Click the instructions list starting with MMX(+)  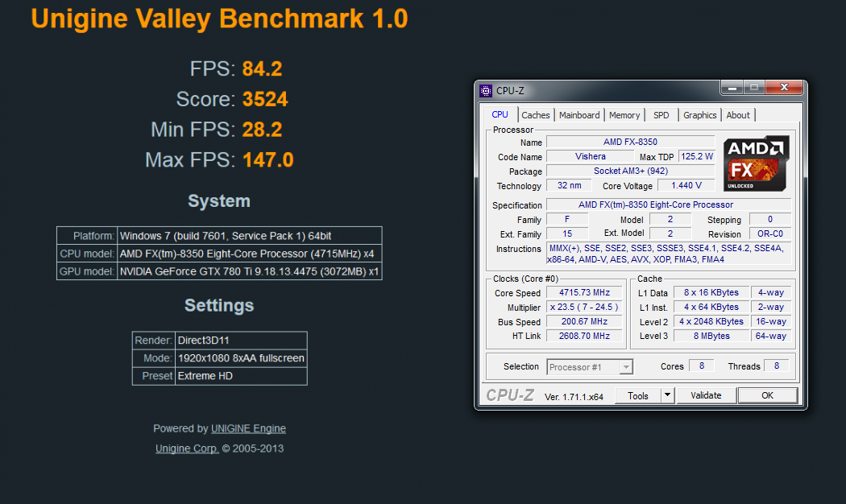pos(669,254)
